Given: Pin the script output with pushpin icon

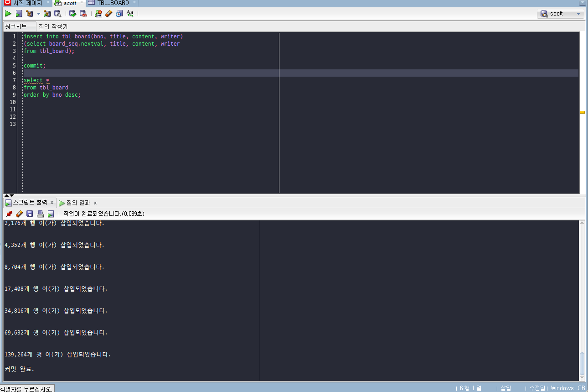Looking at the screenshot, I should (x=9, y=214).
